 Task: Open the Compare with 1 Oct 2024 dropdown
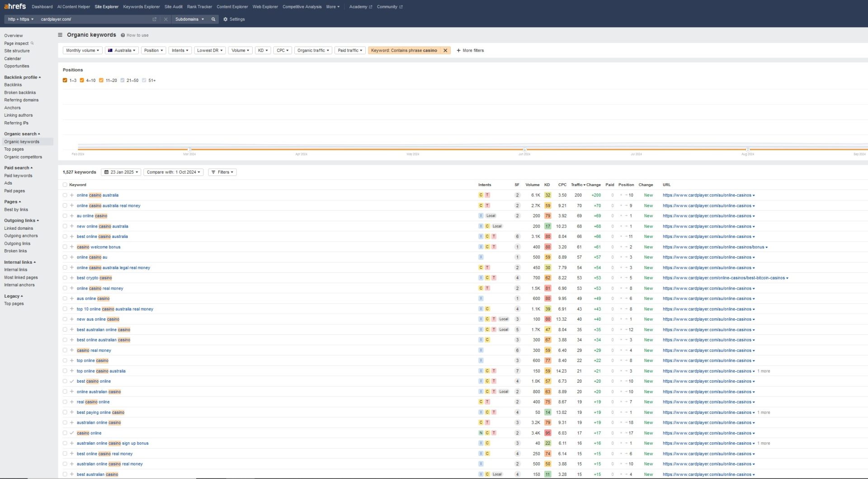pyautogui.click(x=174, y=172)
